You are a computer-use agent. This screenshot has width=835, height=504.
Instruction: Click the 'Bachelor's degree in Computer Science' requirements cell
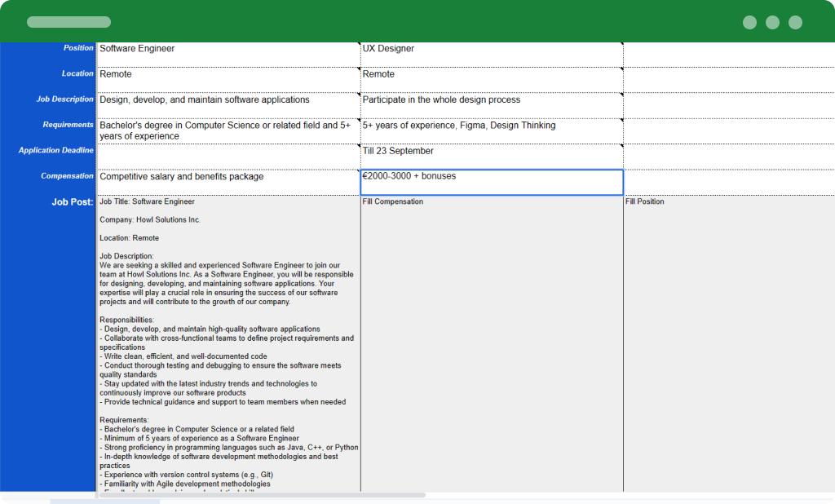228,131
